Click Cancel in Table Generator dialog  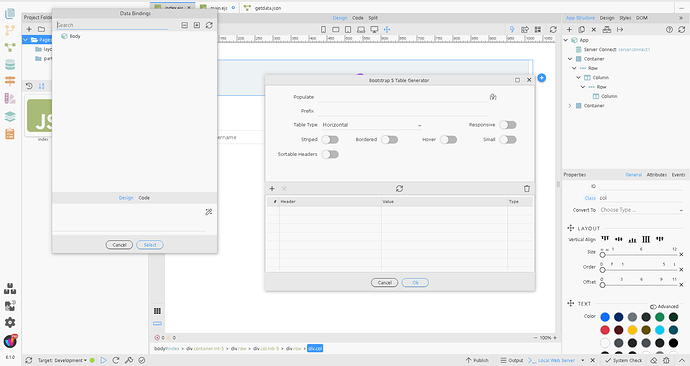click(385, 282)
